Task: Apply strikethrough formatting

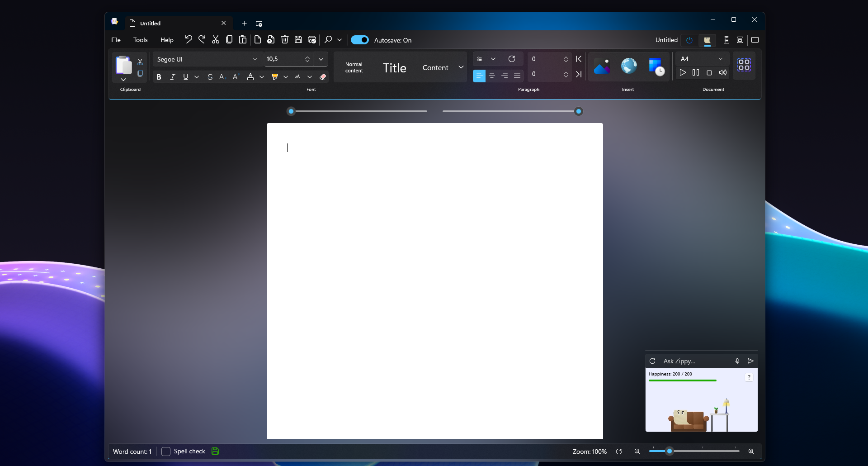Action: coord(209,77)
